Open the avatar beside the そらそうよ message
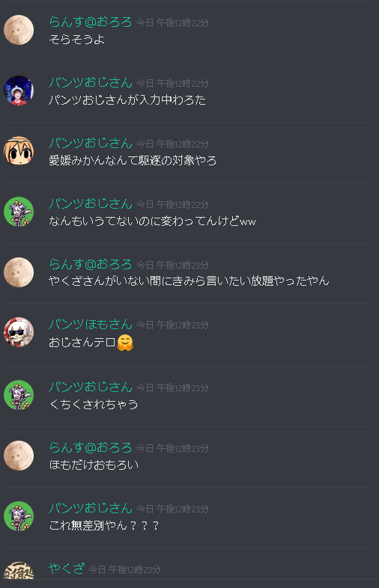 click(19, 30)
